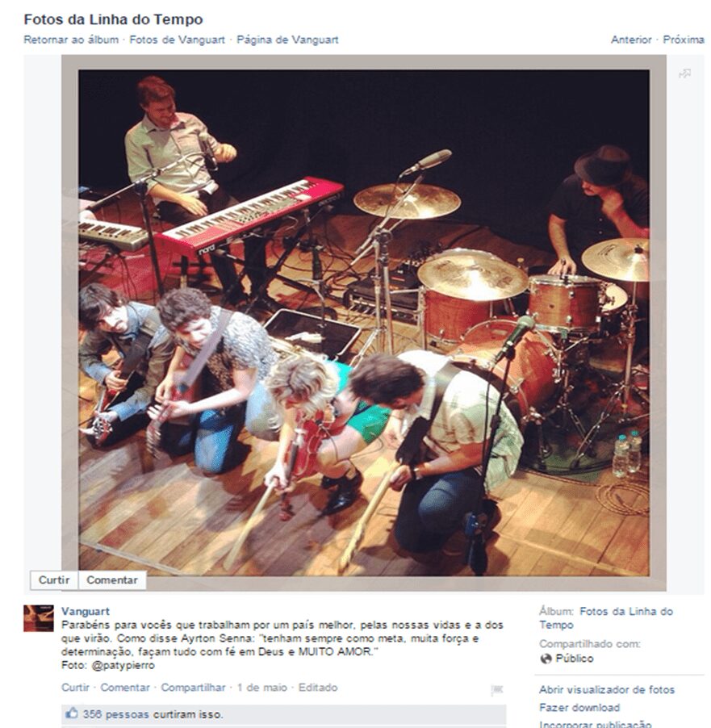Go to the Anterior photo

point(631,40)
